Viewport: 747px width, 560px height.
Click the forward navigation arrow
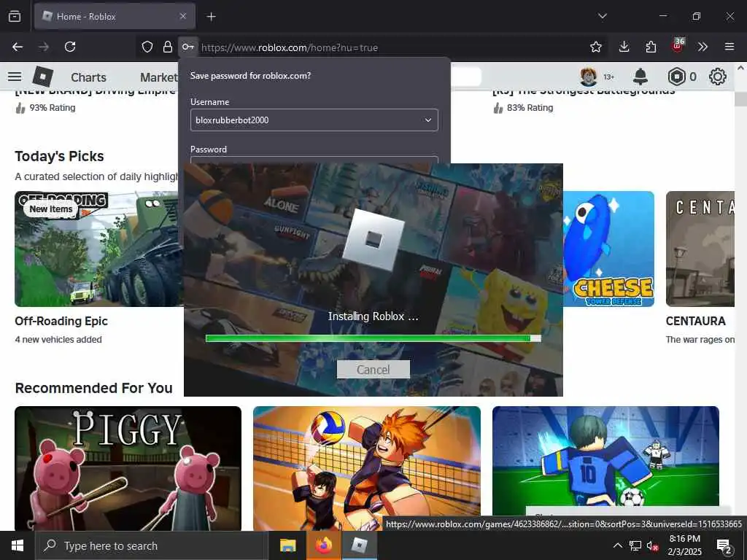coord(44,47)
